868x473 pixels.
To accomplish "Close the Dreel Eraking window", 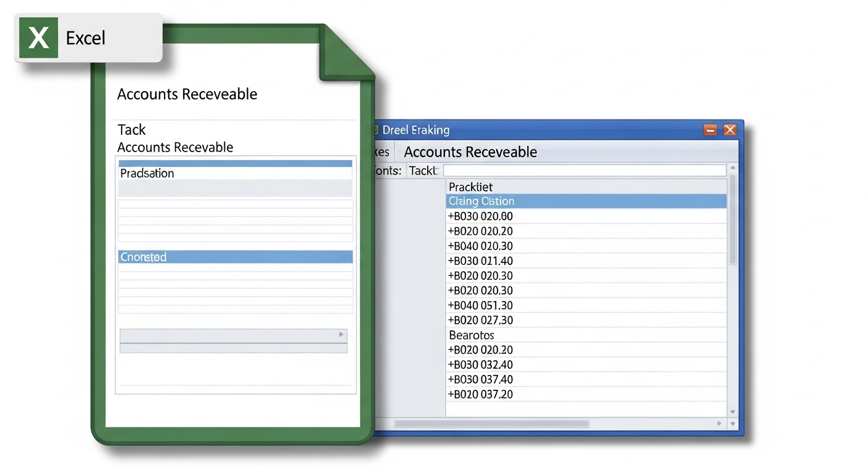I will coord(730,130).
